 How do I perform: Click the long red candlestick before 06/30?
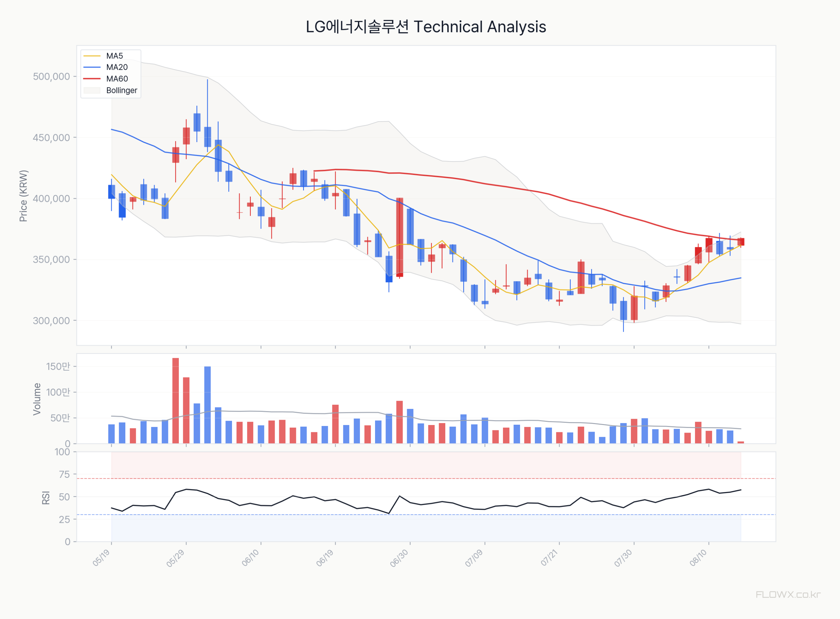point(400,237)
